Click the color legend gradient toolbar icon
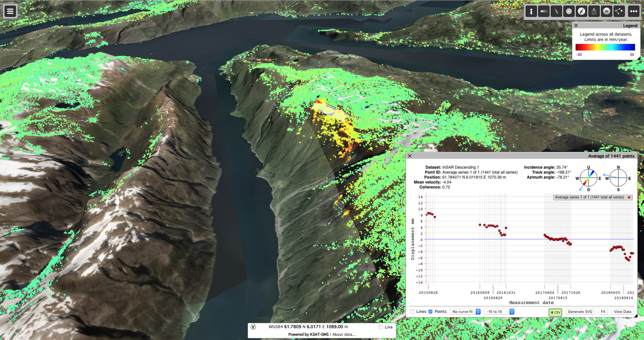 point(544,12)
